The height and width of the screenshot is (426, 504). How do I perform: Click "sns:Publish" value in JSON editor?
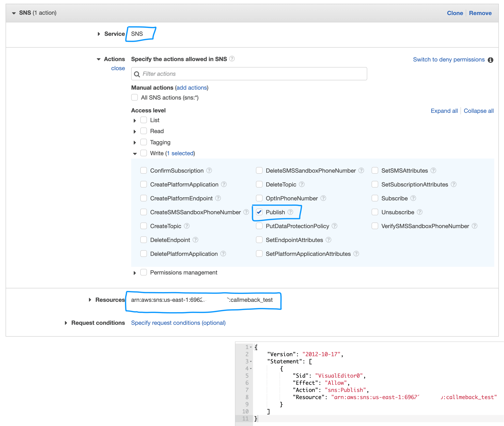pyautogui.click(x=345, y=390)
